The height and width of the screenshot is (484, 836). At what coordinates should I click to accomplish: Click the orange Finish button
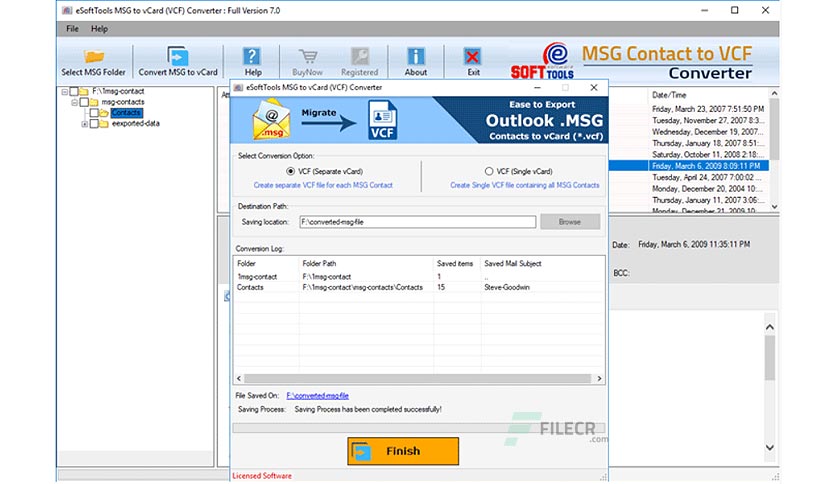[x=403, y=451]
